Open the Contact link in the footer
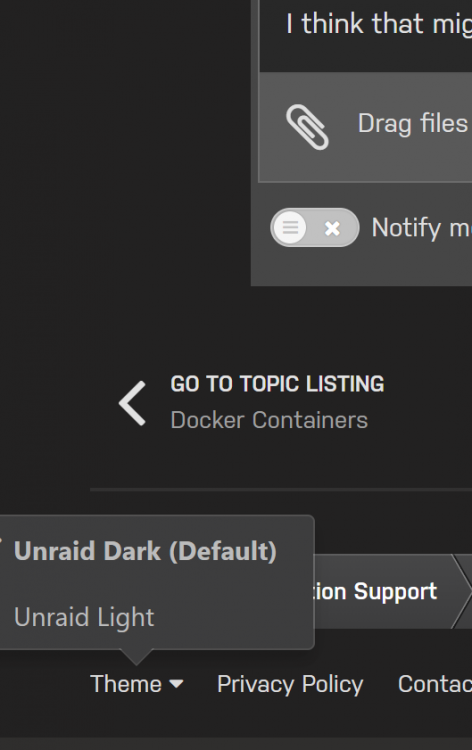This screenshot has height=750, width=472. click(x=435, y=684)
